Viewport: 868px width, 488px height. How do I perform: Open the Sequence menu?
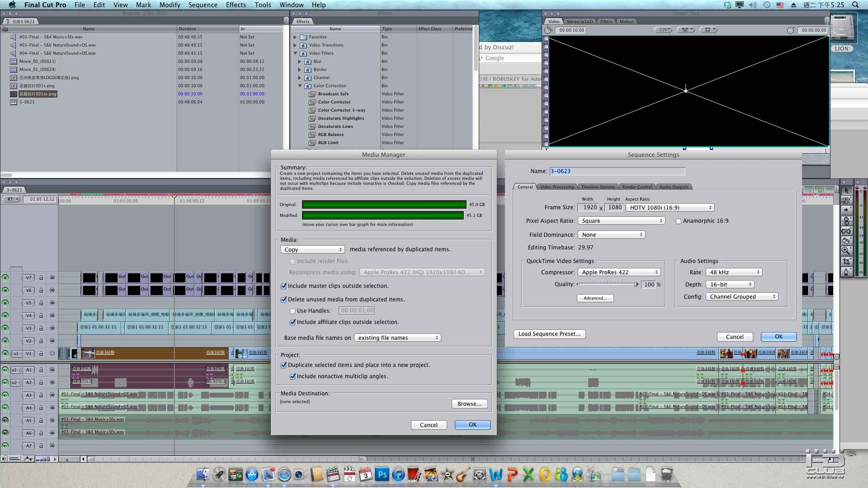[x=203, y=5]
